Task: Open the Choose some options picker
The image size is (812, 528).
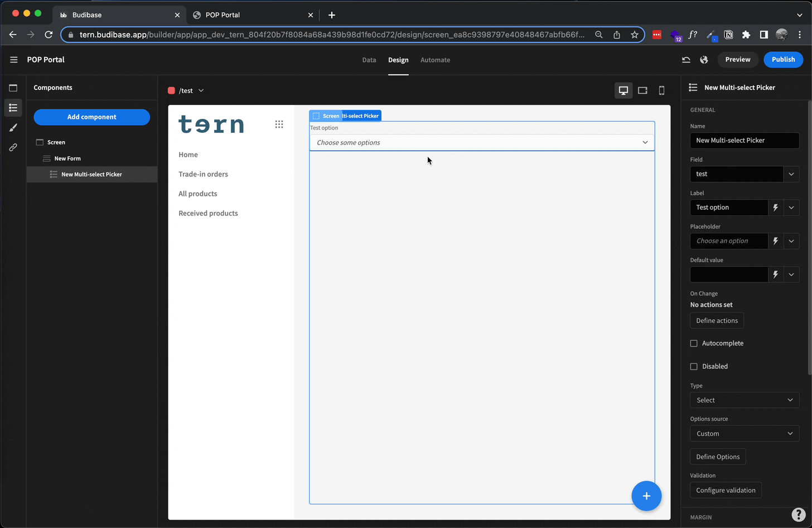Action: click(482, 142)
